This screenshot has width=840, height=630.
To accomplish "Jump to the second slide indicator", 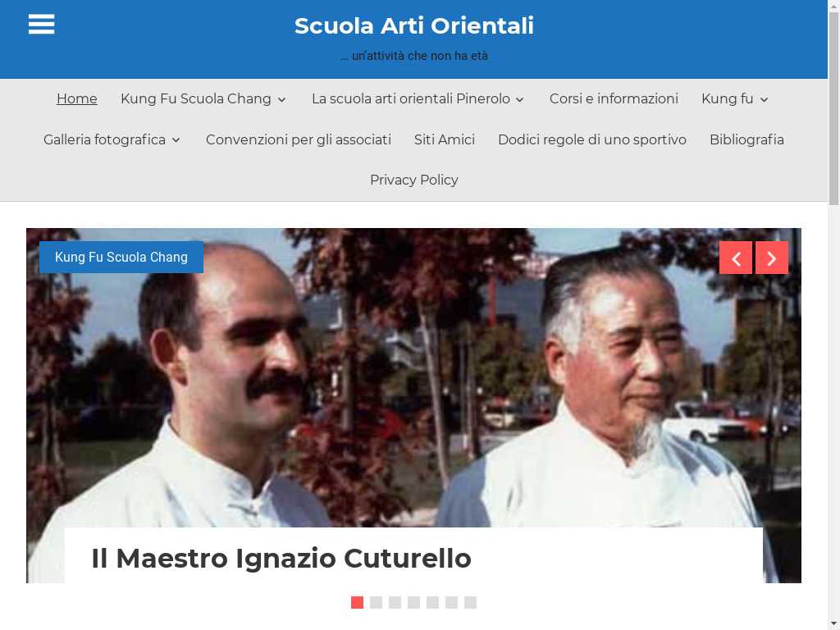I will click(376, 603).
